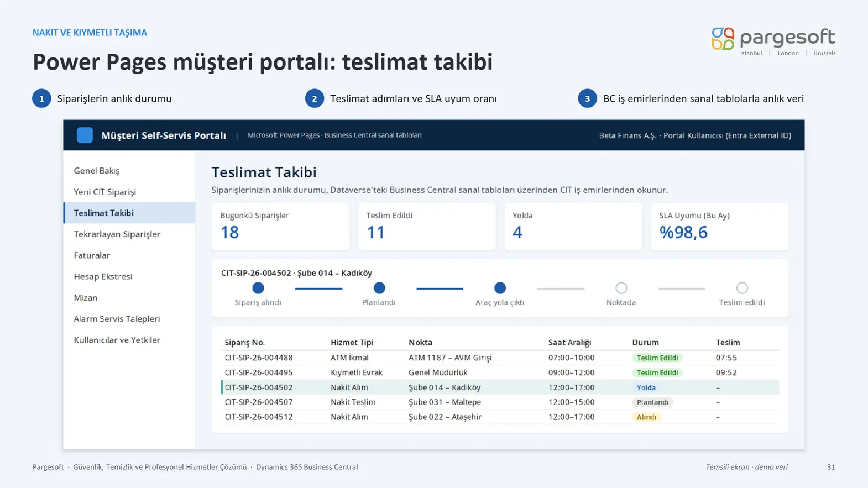Click the Hizmet Tipi column header
The image size is (868, 488).
352,343
